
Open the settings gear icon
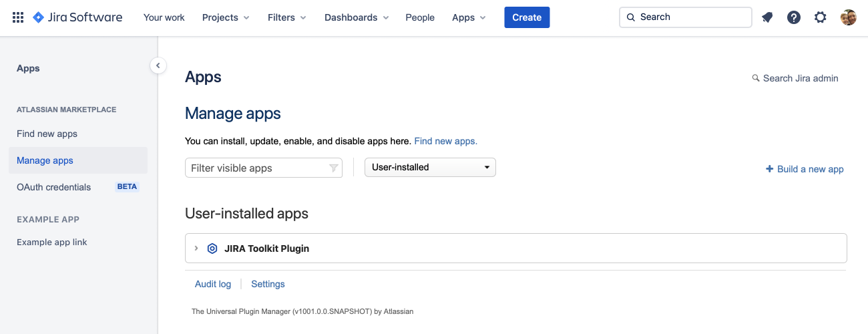(820, 17)
